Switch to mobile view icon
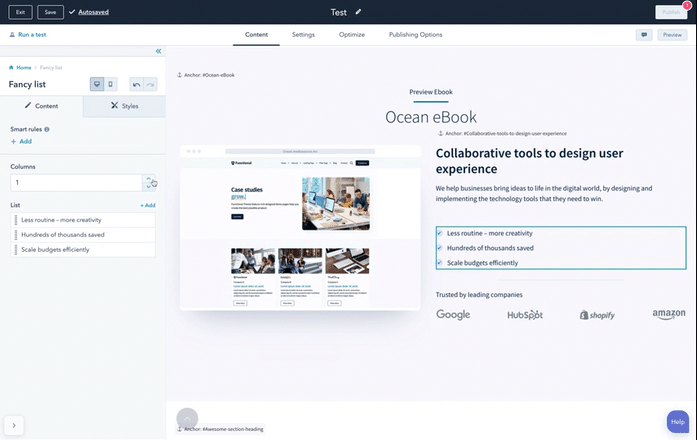The height and width of the screenshot is (440, 697). click(110, 85)
